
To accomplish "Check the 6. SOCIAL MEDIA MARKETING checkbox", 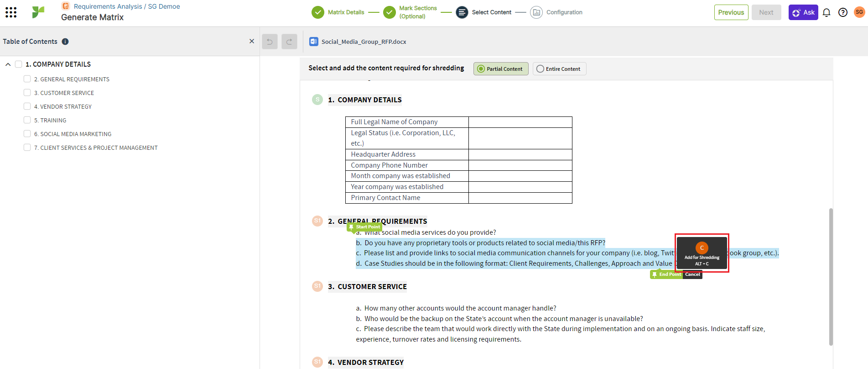I will point(27,134).
